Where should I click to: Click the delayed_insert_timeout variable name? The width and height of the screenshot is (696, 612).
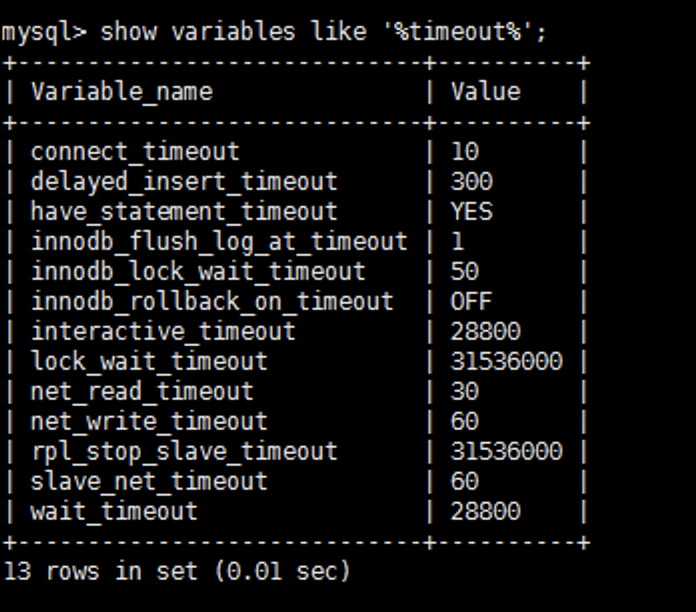click(x=184, y=182)
